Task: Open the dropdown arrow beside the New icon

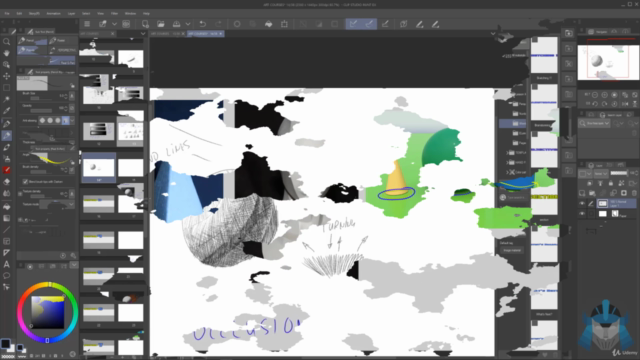Action: [x=114, y=24]
